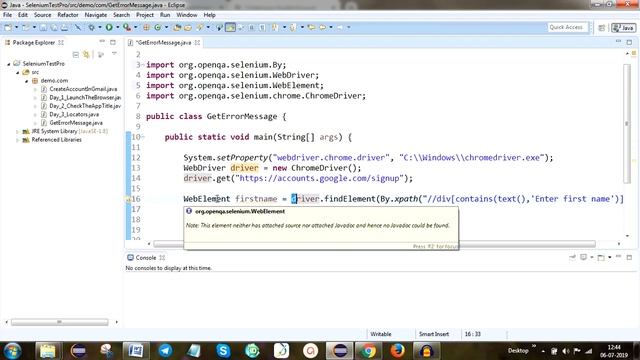
Task: Toggle Link with Editor in Package Explorer
Action: 86,54
